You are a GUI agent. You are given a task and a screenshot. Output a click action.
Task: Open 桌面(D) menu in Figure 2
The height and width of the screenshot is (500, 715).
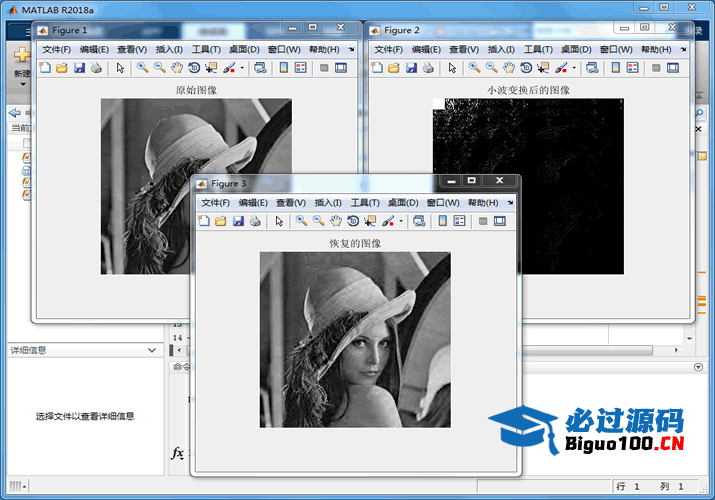[576, 49]
